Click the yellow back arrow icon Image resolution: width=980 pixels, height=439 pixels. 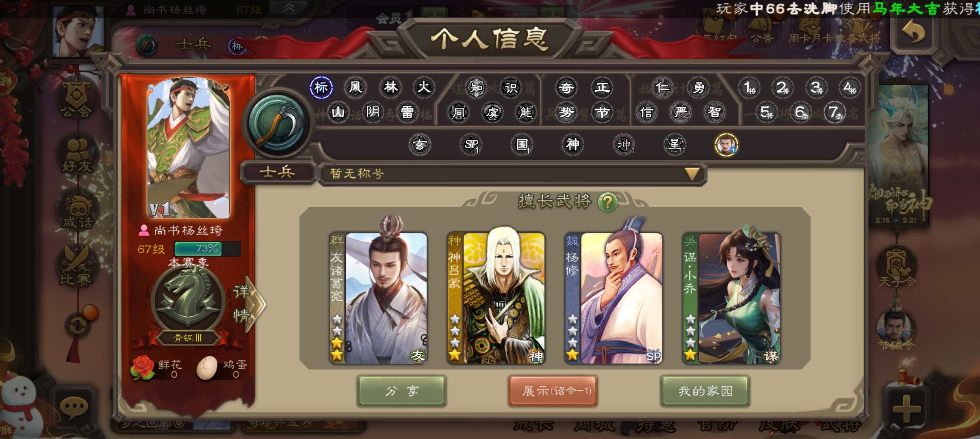(x=913, y=33)
